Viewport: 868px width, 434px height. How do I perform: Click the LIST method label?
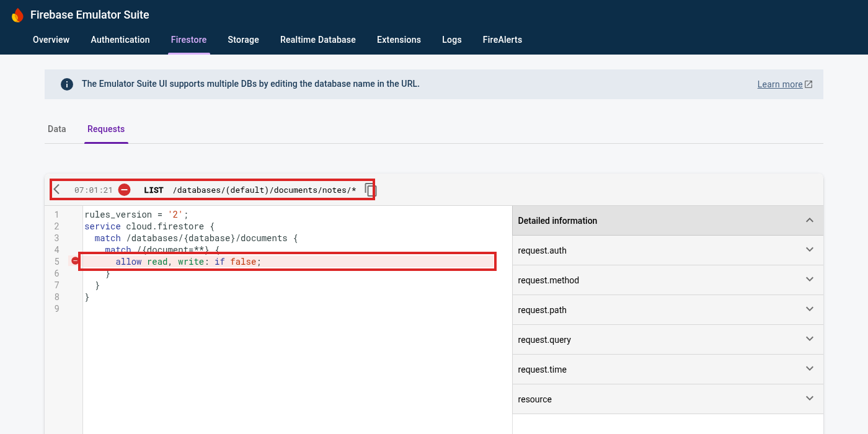tap(154, 190)
